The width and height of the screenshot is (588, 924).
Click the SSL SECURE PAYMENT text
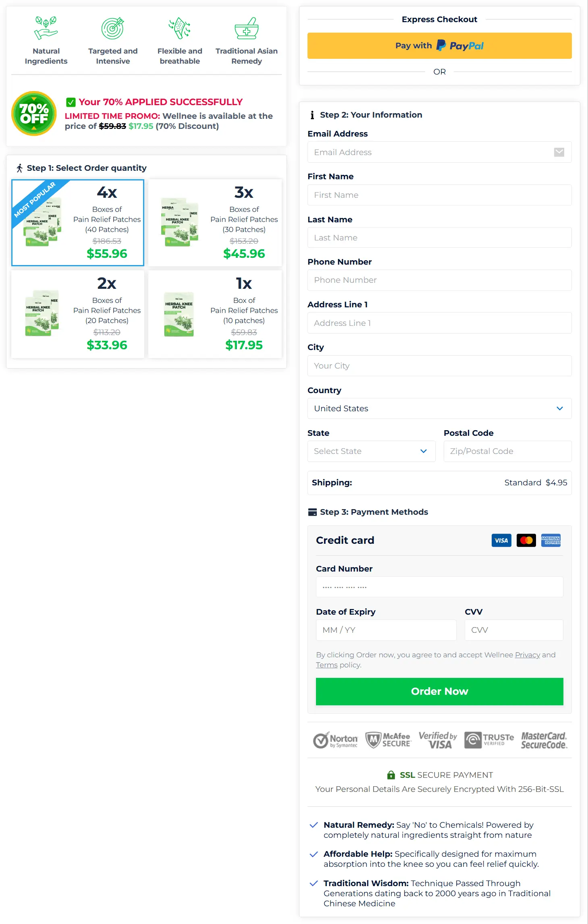coord(446,775)
